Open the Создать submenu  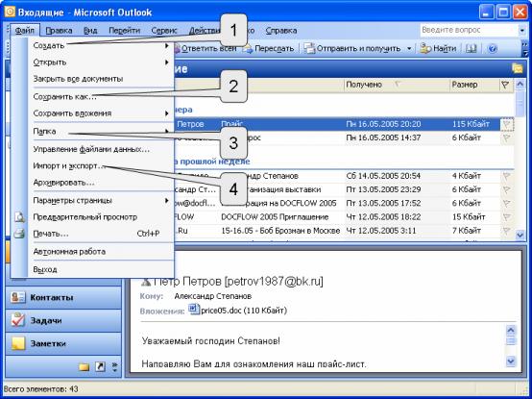(x=101, y=45)
